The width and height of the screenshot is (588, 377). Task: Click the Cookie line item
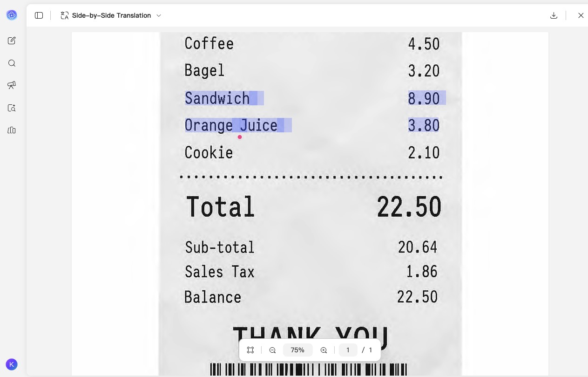point(209,152)
